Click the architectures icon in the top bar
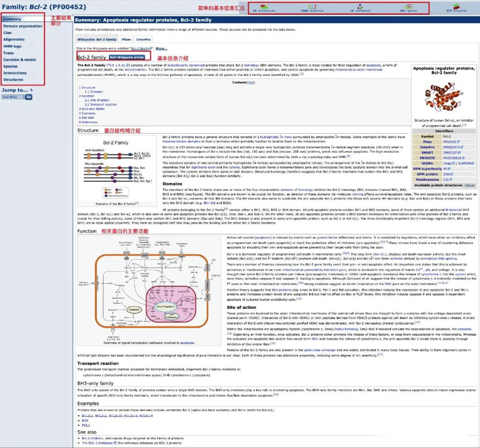The height and width of the screenshot is (448, 480). (264, 7)
